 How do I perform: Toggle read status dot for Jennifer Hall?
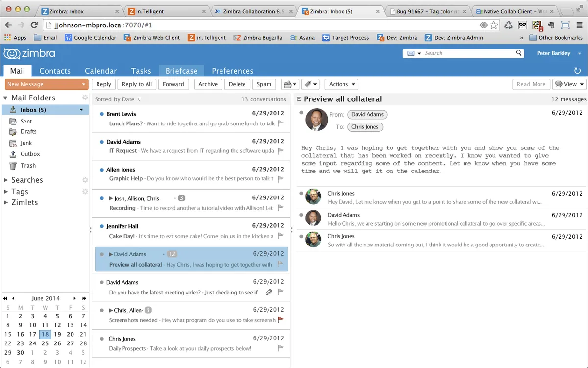pyautogui.click(x=101, y=226)
